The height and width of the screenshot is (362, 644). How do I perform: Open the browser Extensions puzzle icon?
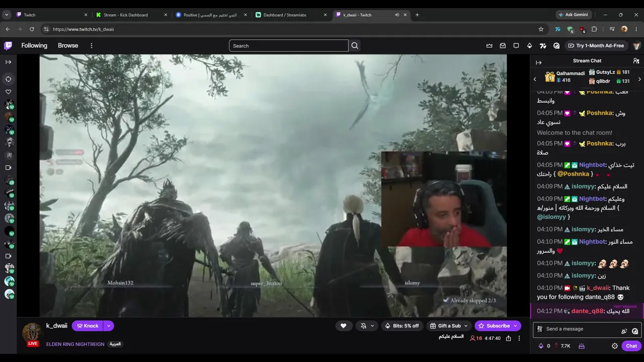pos(594,29)
